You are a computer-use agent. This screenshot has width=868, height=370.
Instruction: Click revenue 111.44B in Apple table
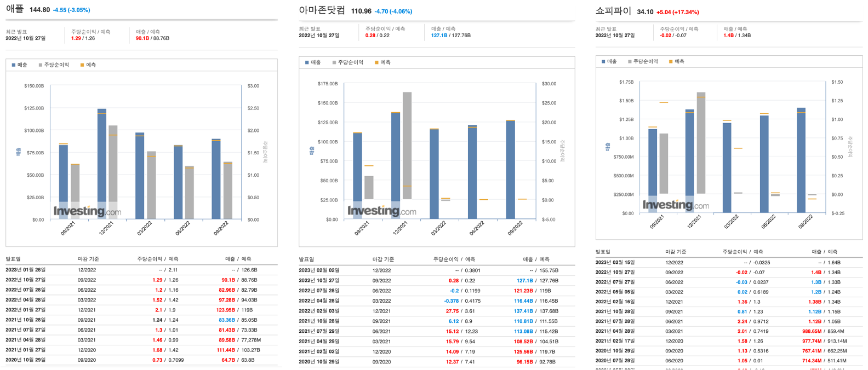pos(225,350)
